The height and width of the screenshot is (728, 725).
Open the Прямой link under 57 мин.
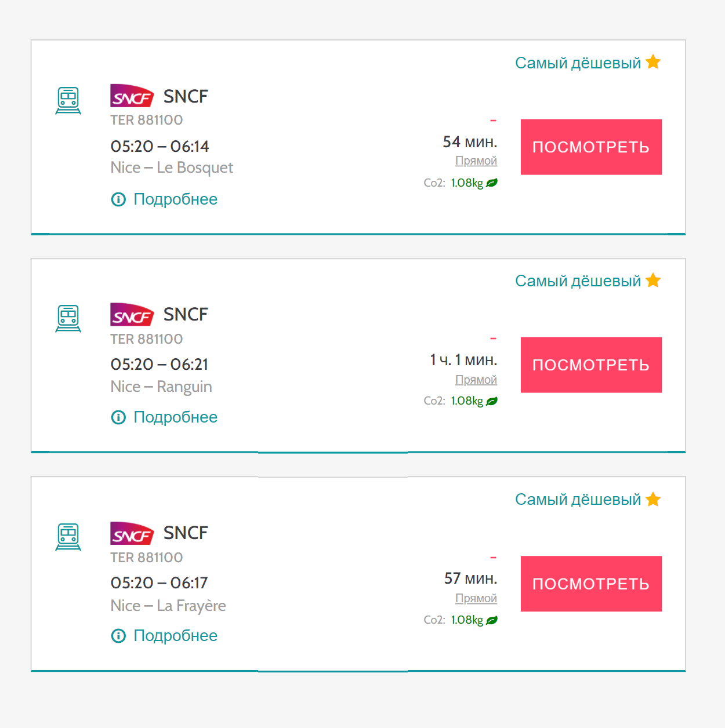coord(476,598)
